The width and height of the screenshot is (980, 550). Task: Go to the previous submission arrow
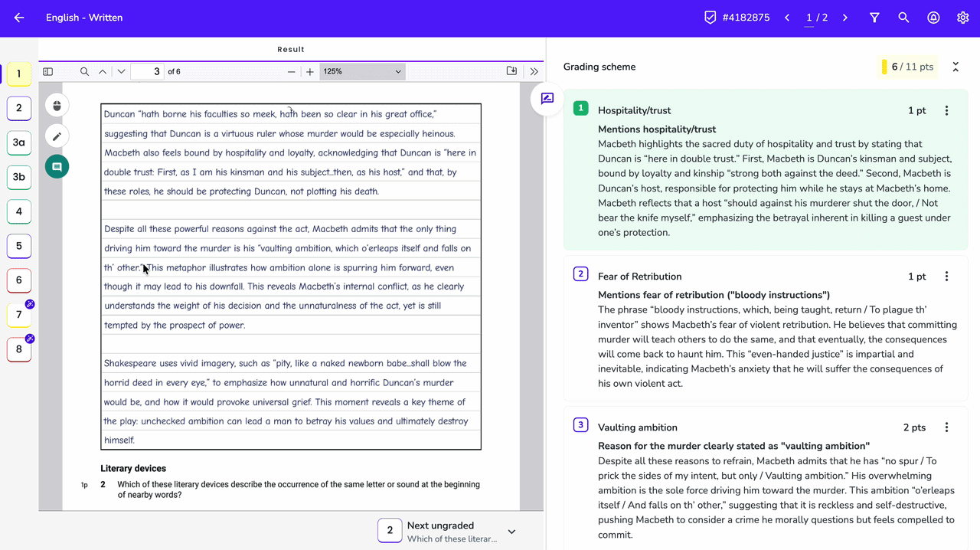point(787,18)
